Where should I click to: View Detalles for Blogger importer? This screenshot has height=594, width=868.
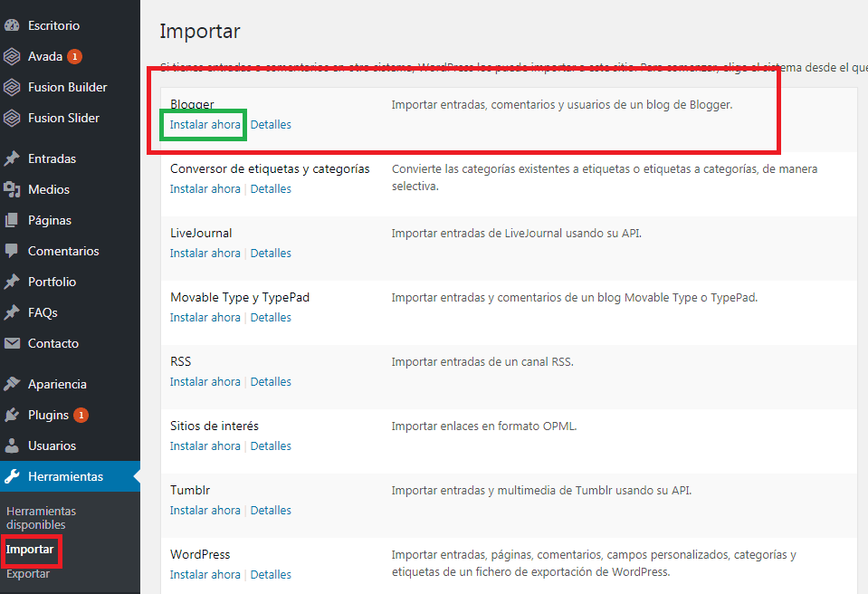tap(271, 125)
